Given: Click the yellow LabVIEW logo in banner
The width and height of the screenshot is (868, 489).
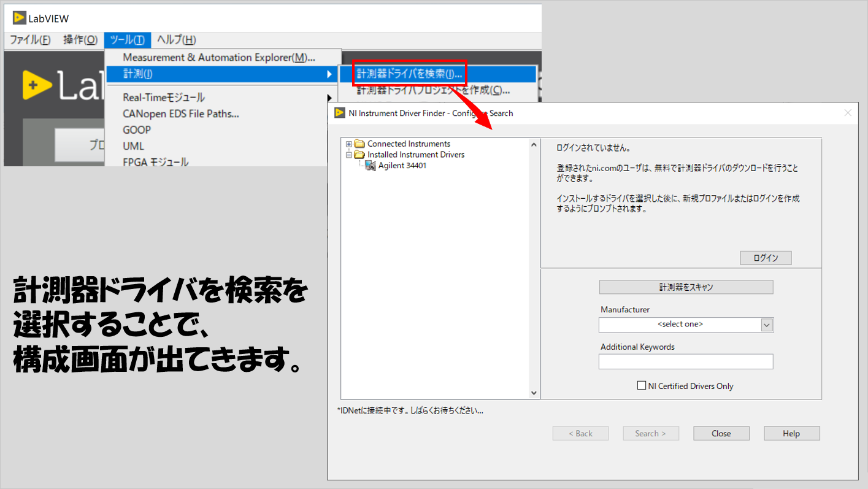Looking at the screenshot, I should pyautogui.click(x=38, y=85).
